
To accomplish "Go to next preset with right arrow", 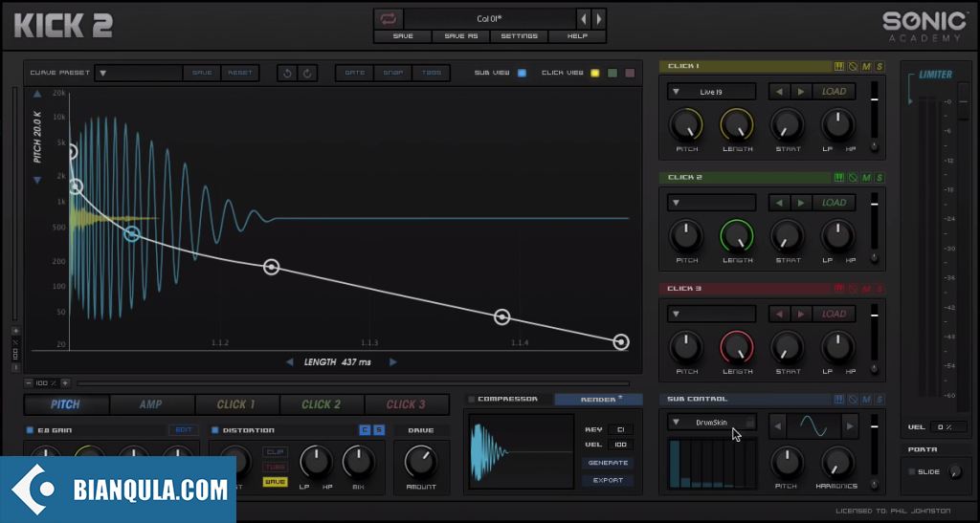I will (x=598, y=19).
